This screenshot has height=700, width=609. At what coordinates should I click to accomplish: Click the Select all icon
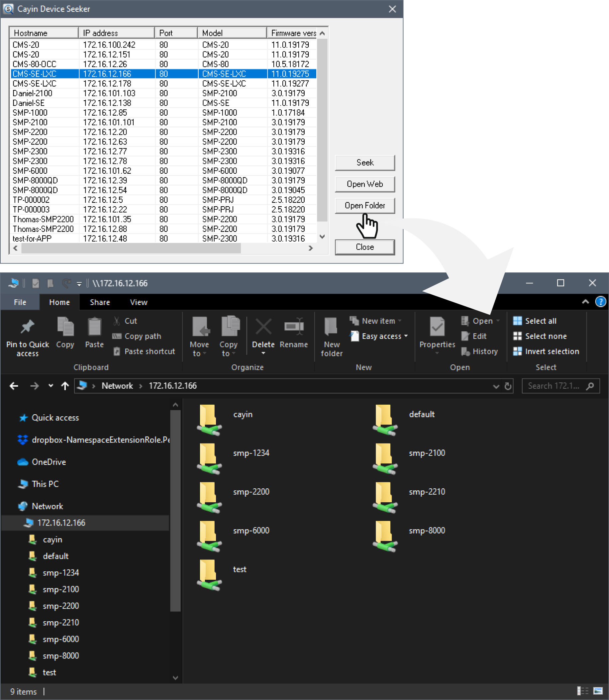tap(517, 321)
